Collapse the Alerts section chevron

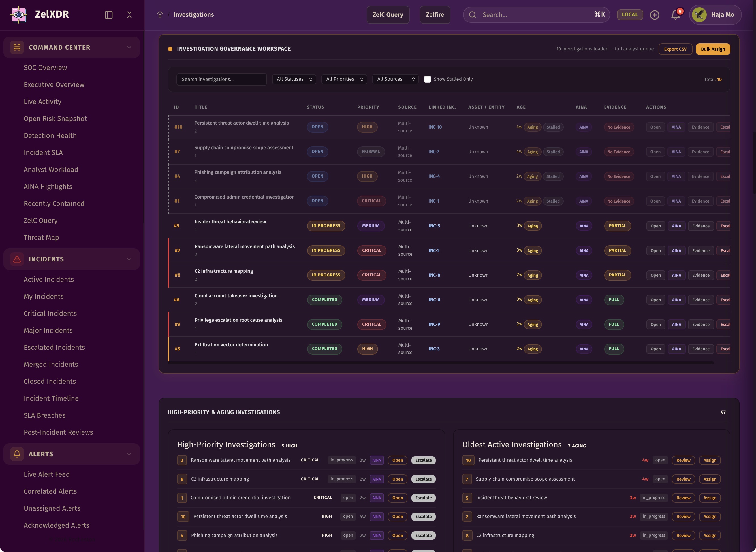click(x=129, y=454)
